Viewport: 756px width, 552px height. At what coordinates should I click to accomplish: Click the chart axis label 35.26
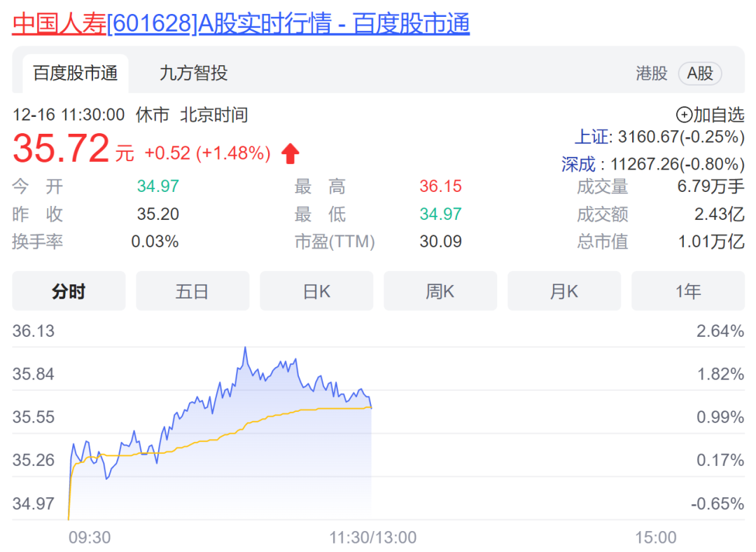[34, 460]
